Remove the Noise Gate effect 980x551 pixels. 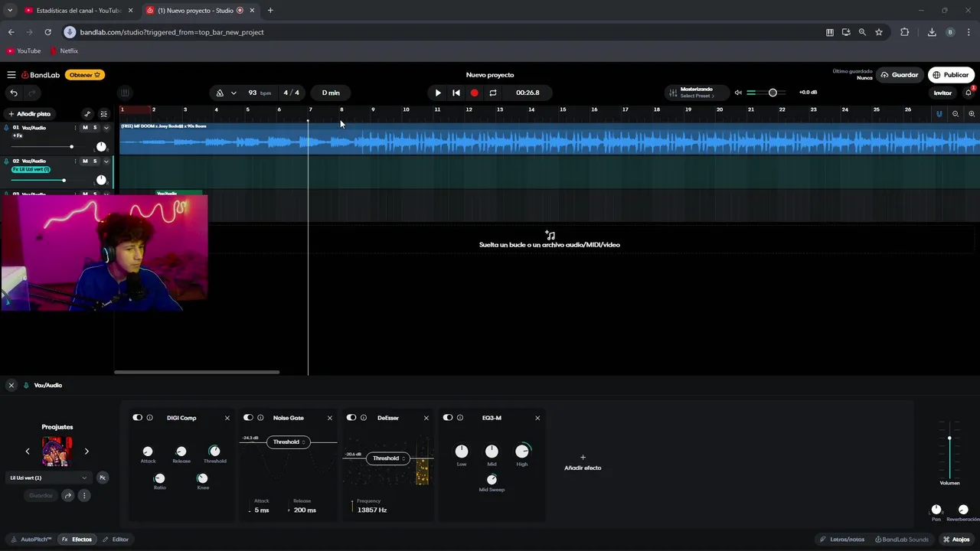tap(330, 418)
